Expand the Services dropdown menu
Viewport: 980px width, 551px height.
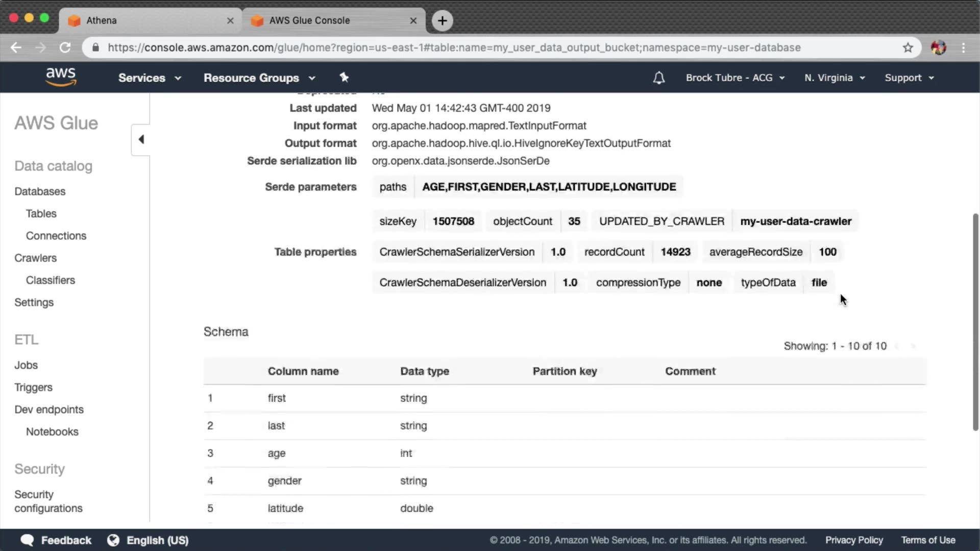(149, 78)
